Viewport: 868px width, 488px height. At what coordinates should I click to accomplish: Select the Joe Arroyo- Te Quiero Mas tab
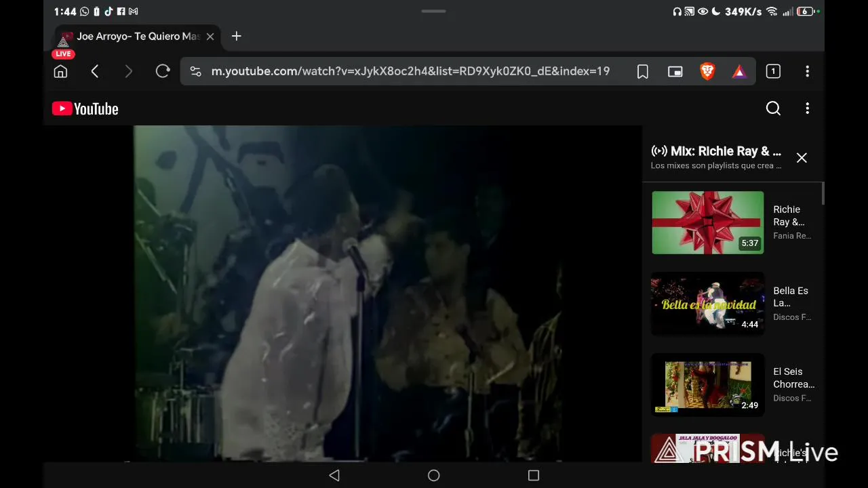pyautogui.click(x=138, y=37)
